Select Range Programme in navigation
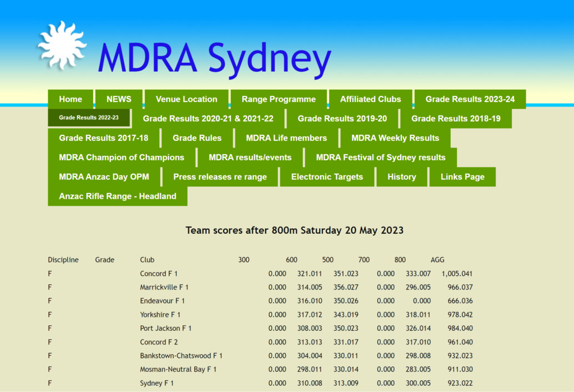574x392 pixels. tap(279, 99)
